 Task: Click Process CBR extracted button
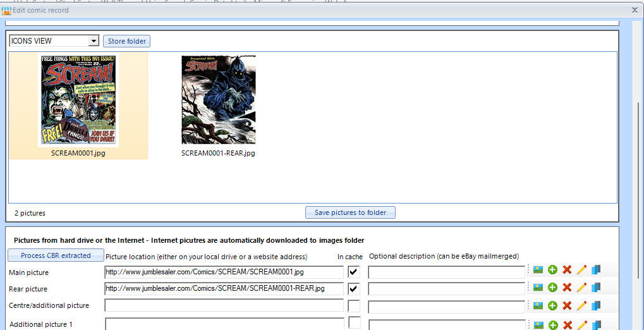[x=56, y=255]
